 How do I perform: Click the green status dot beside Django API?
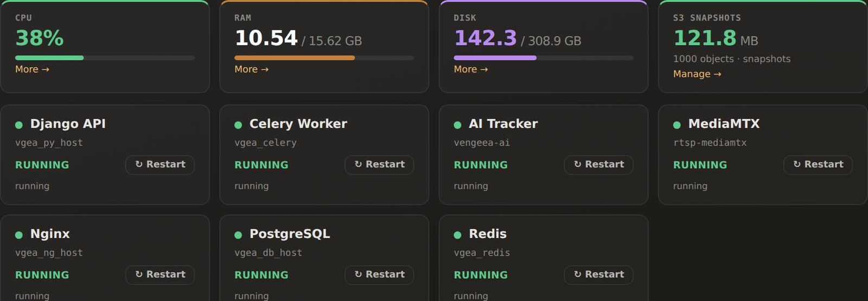(19, 125)
